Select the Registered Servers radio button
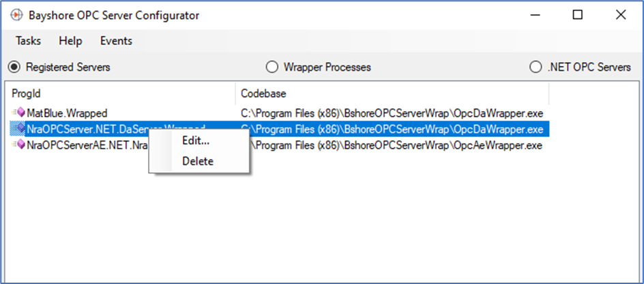The height and width of the screenshot is (284, 644). [15, 67]
